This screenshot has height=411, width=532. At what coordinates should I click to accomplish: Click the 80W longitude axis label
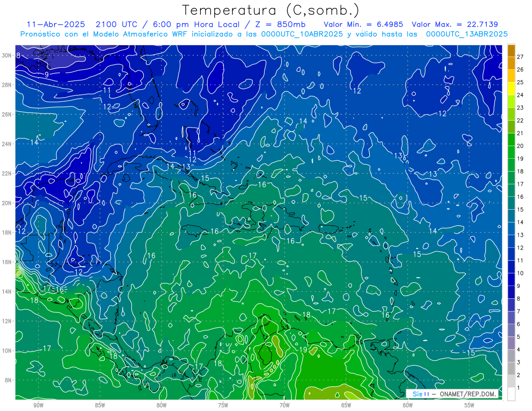point(161,405)
